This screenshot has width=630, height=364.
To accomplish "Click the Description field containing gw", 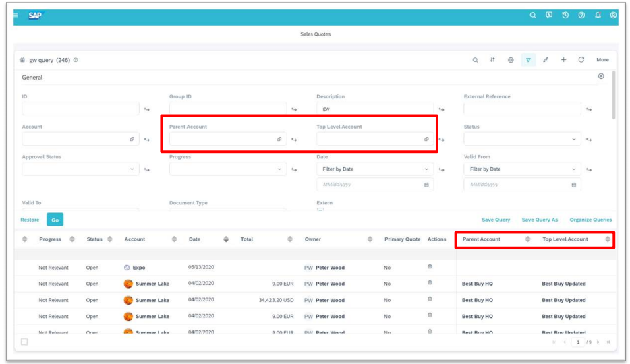I will (375, 109).
